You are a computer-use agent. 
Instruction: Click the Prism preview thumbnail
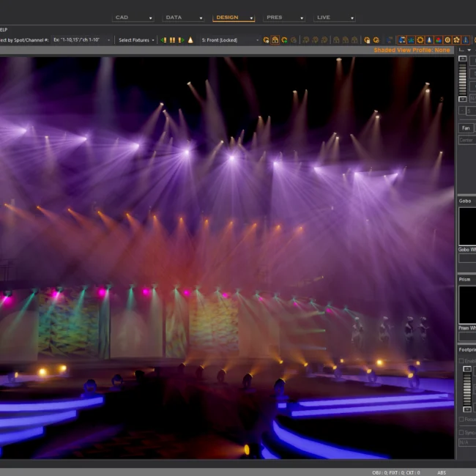(x=466, y=304)
